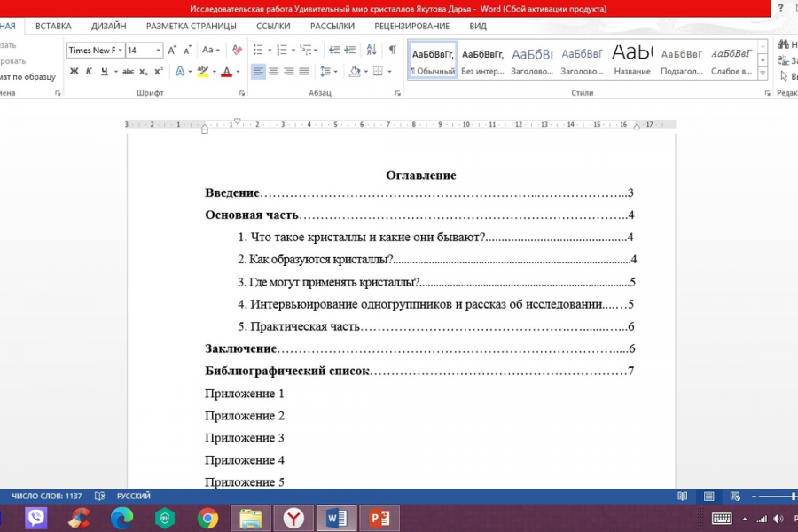Apply red font color
Viewport: 798px width, 532px height.
(226, 71)
